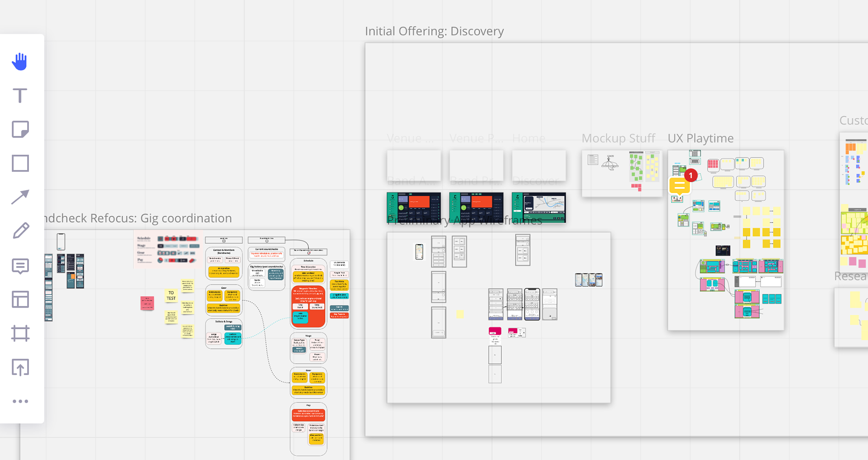Click the Gig coordination frame title
Image resolution: width=868 pixels, height=460 pixels.
click(138, 218)
